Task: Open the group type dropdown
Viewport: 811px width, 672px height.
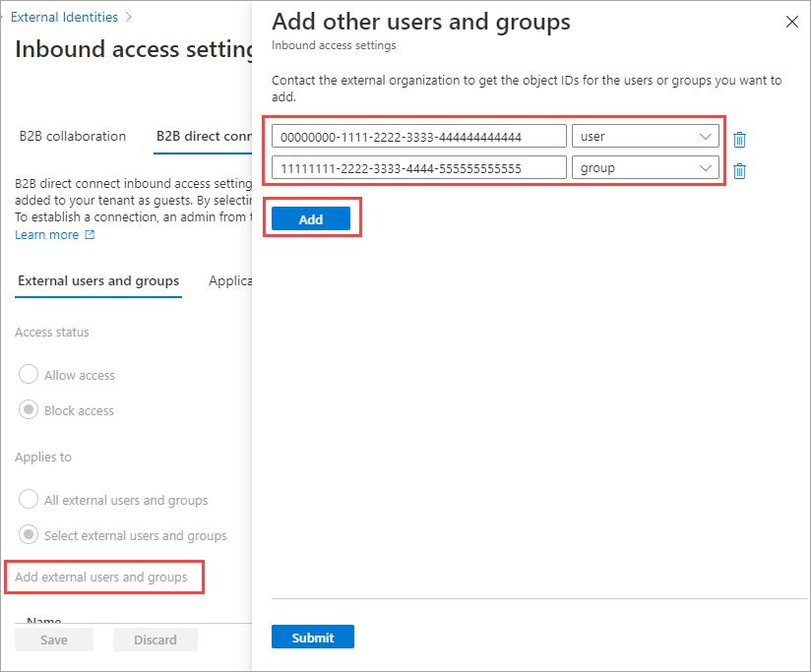Action: pos(645,168)
